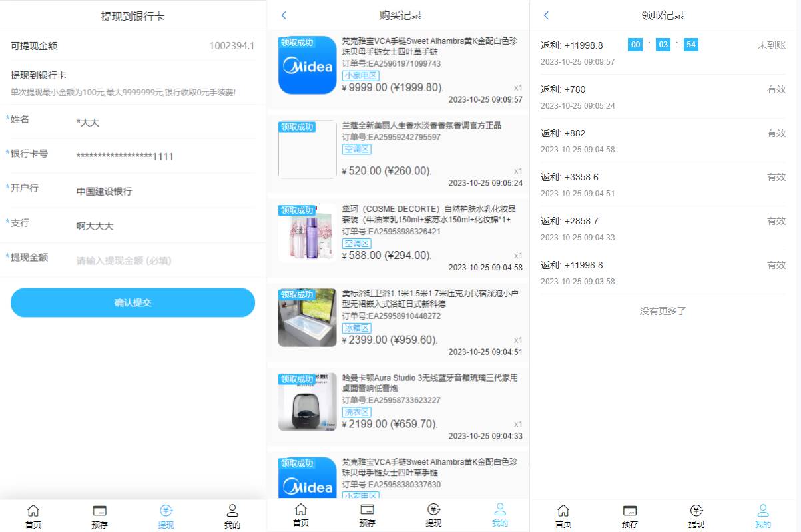Tap 提现 icon below the 领取记录 list

click(x=696, y=516)
